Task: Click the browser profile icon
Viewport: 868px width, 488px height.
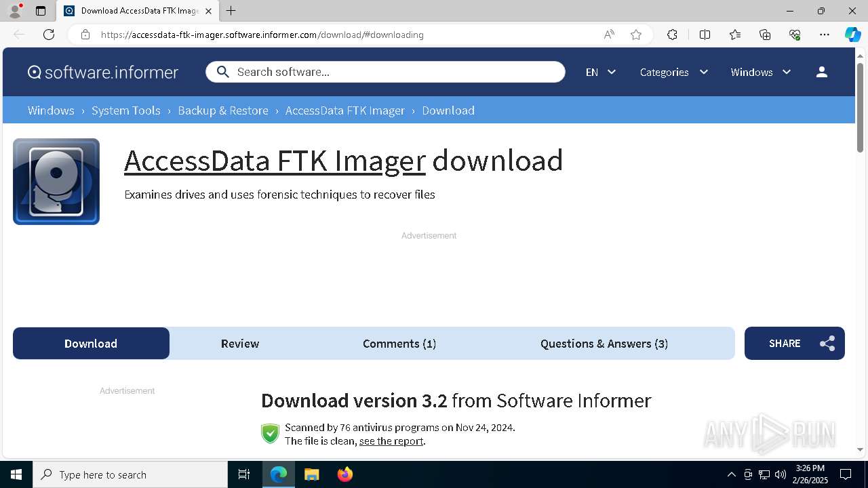Action: 15,11
